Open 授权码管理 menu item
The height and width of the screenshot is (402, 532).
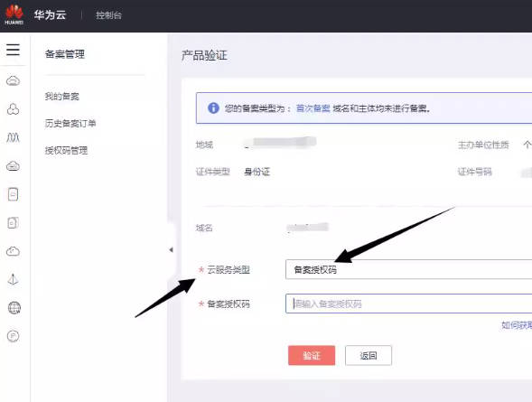(66, 150)
